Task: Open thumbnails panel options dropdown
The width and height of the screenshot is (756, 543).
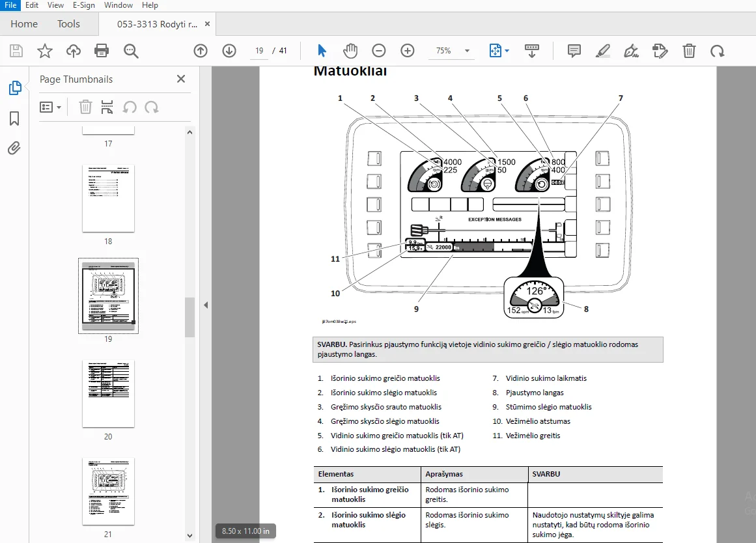Action: pos(50,107)
